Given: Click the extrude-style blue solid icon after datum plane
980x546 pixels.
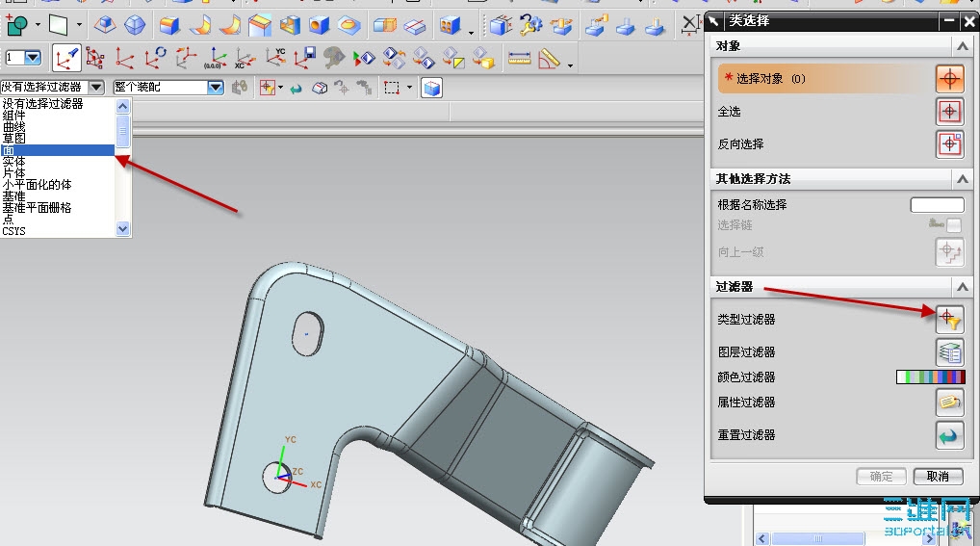Looking at the screenshot, I should 104,26.
